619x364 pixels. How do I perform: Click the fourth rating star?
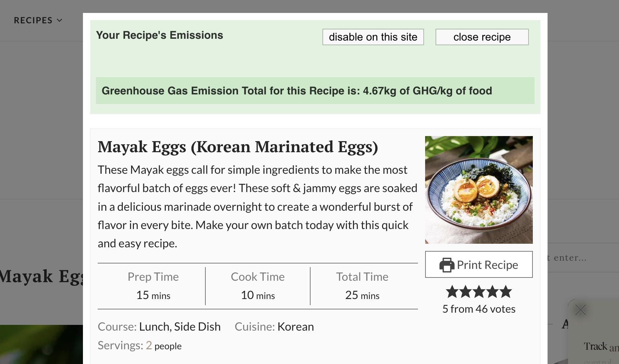[492, 292]
